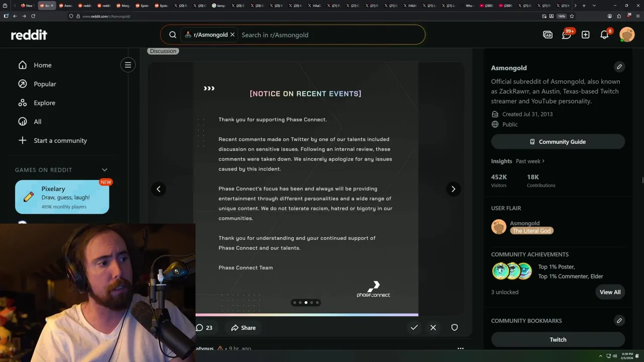The height and width of the screenshot is (362, 644).
Task: Reset the 190% zoom indicator
Action: [x=561, y=16]
